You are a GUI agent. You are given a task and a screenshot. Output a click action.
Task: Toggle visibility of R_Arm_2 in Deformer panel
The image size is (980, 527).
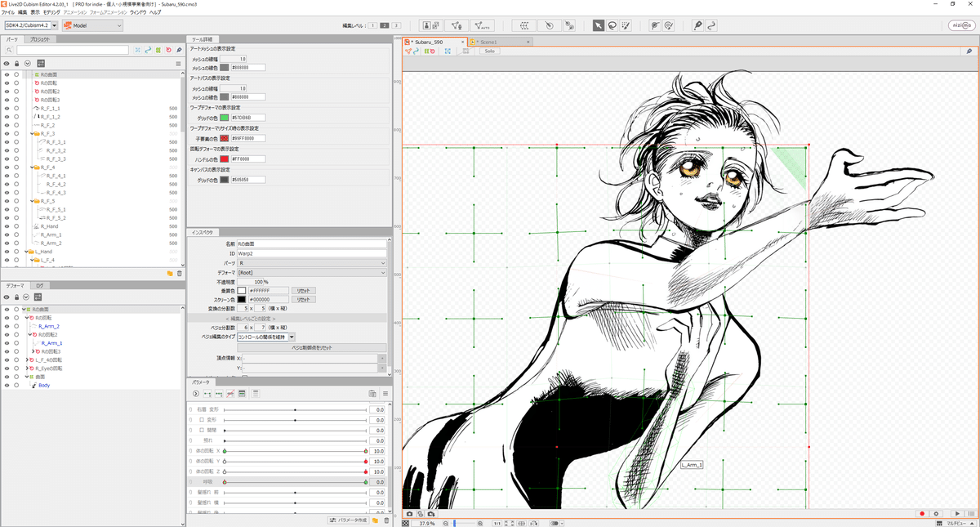pyautogui.click(x=7, y=326)
